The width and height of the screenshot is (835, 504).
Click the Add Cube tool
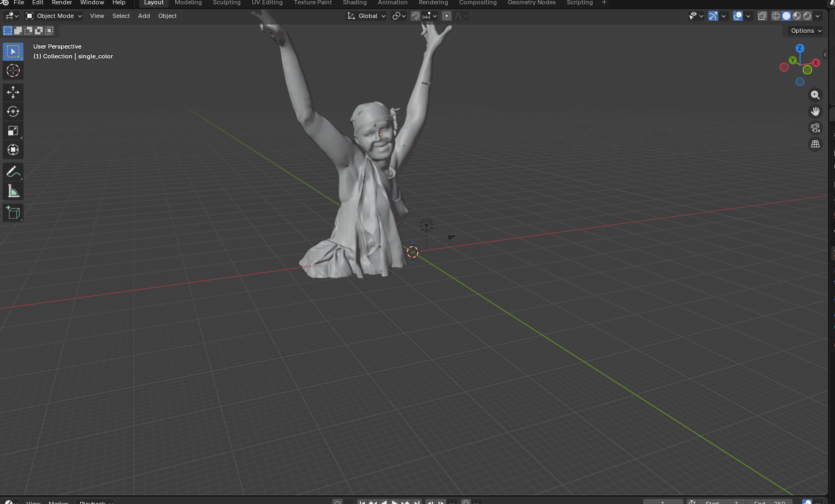[x=13, y=212]
